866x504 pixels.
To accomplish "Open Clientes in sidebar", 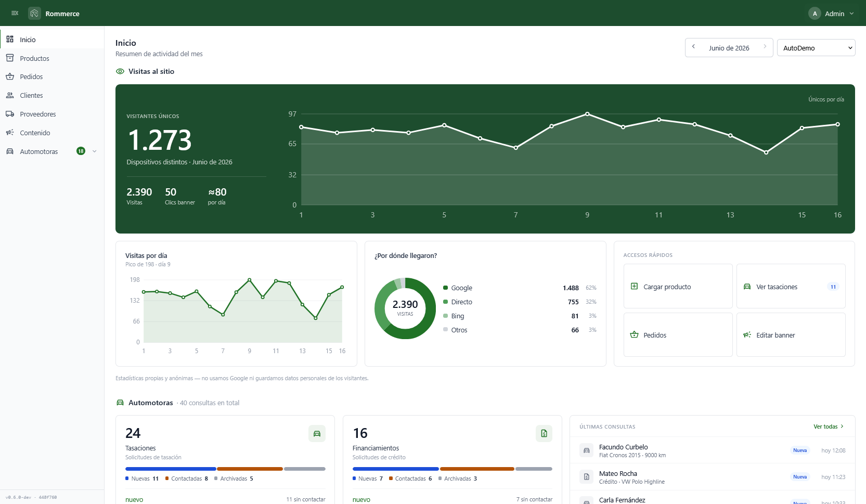I will pos(52,95).
